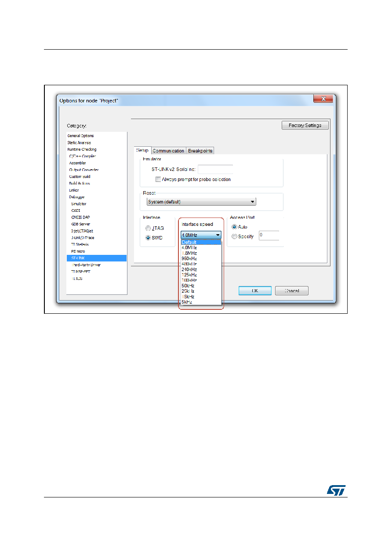Pick 5kHz in the interface speed list
Viewport: 392px width, 555px height.
coord(201,302)
